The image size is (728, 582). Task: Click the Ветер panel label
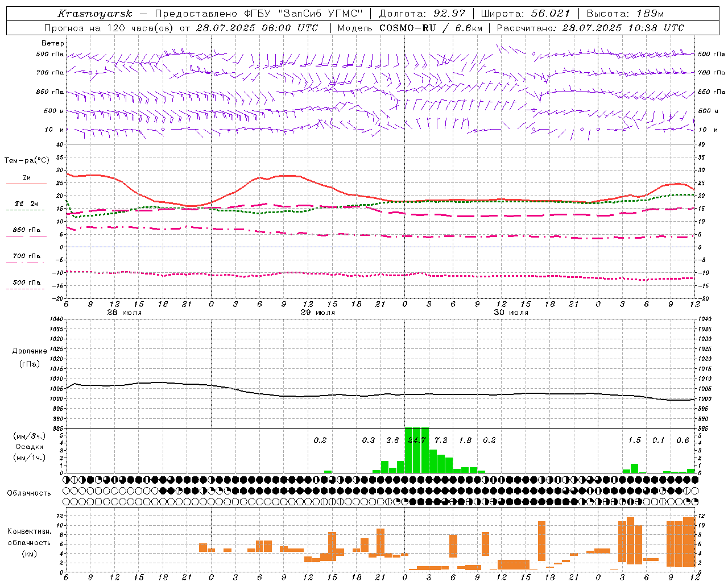[53, 43]
